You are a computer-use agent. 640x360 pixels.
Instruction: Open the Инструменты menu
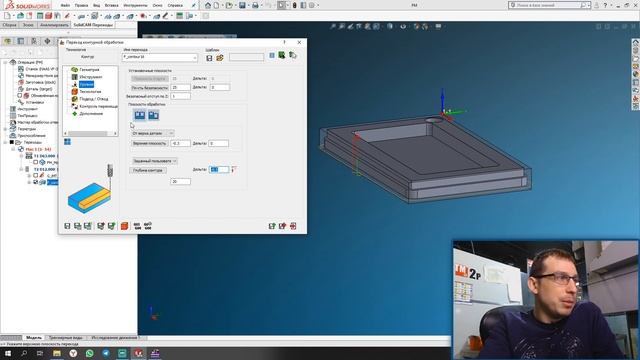(x=135, y=5)
